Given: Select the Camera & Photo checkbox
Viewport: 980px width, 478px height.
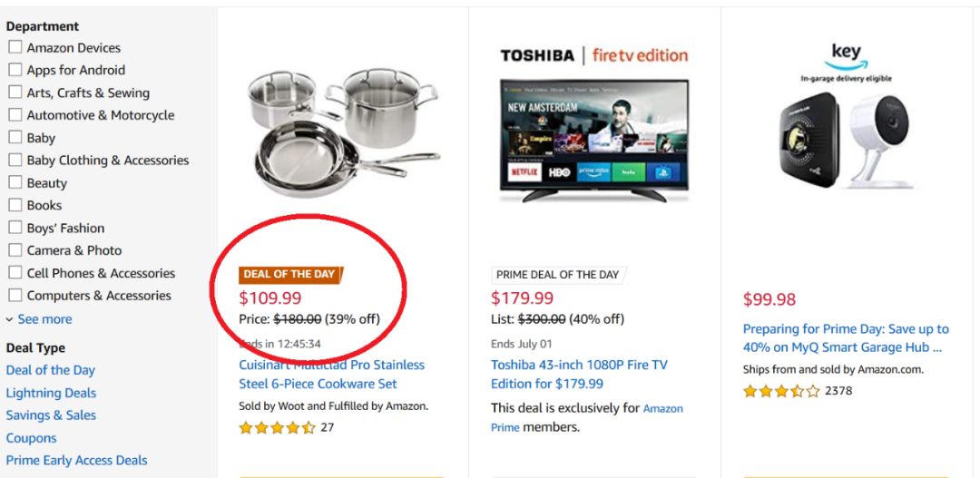Looking at the screenshot, I should tap(15, 250).
